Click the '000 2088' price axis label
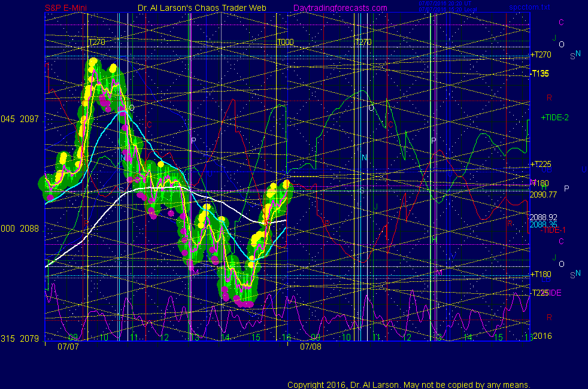This screenshot has width=588, height=389. [x=20, y=229]
